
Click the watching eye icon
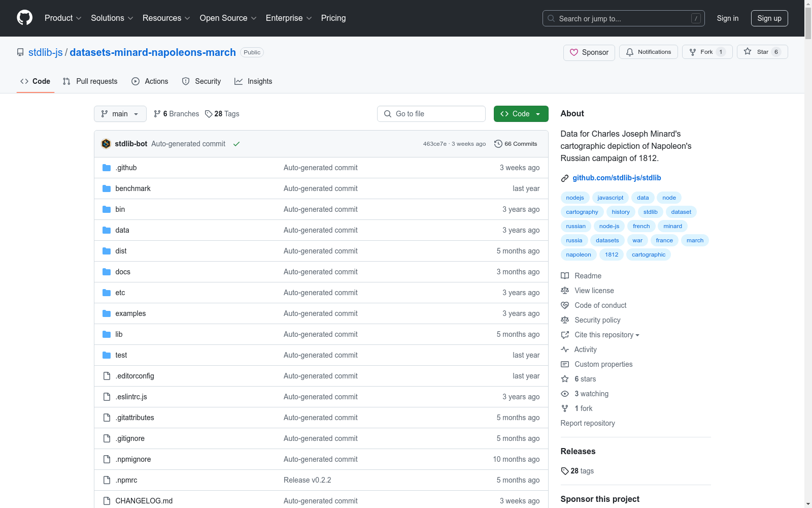(565, 394)
